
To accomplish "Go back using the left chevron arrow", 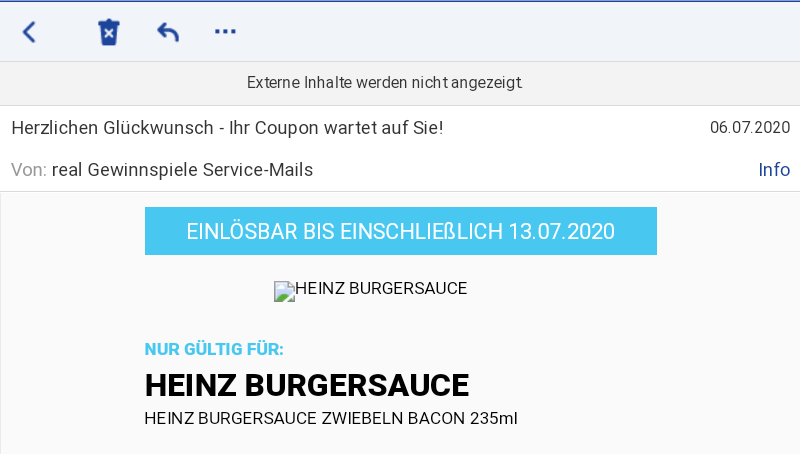I will (x=29, y=32).
